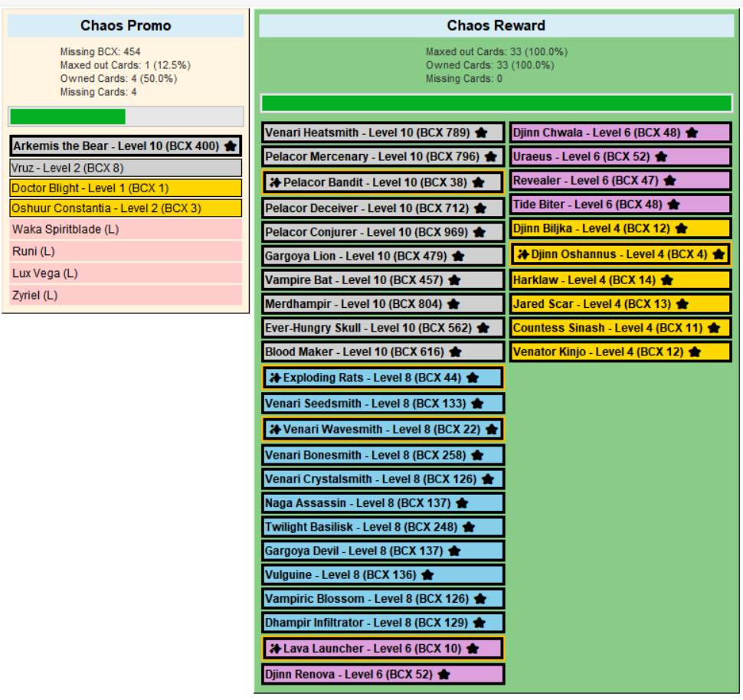Click the star icon beside Arkemis the Bear
Screen dimensions: 743x700
pos(231,146)
